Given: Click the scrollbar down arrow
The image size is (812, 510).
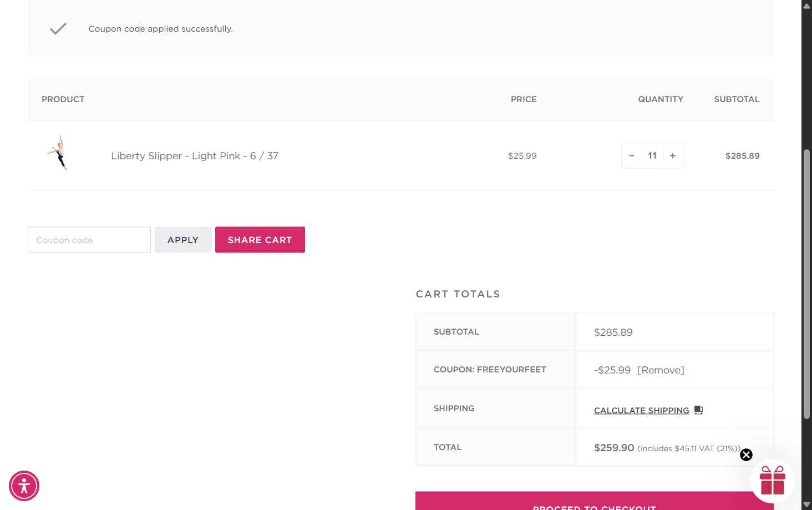Looking at the screenshot, I should (x=807, y=504).
